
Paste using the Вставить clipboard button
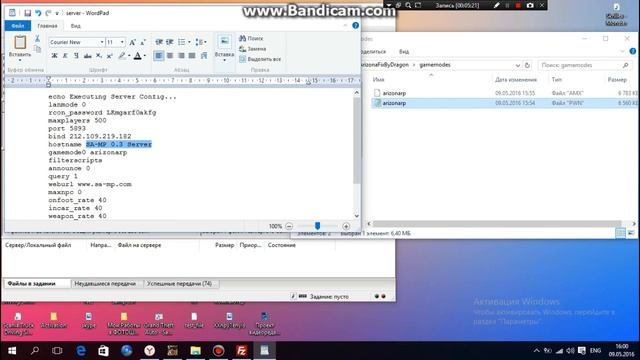pos(20,47)
